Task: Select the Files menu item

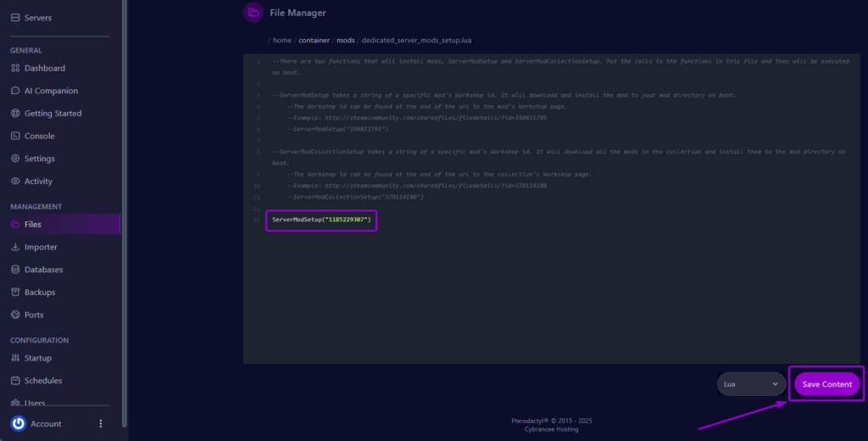Action: pos(60,225)
